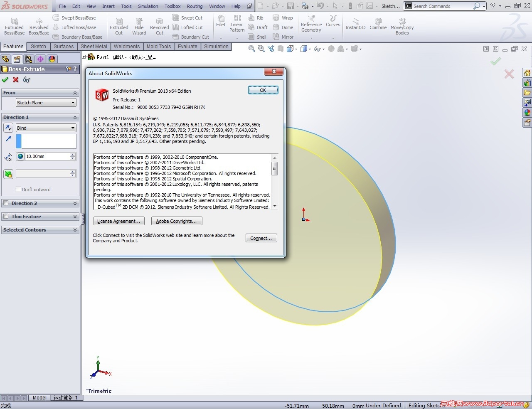Click the Mirror feature tool
Screen dimensions: 532x409
(x=283, y=37)
